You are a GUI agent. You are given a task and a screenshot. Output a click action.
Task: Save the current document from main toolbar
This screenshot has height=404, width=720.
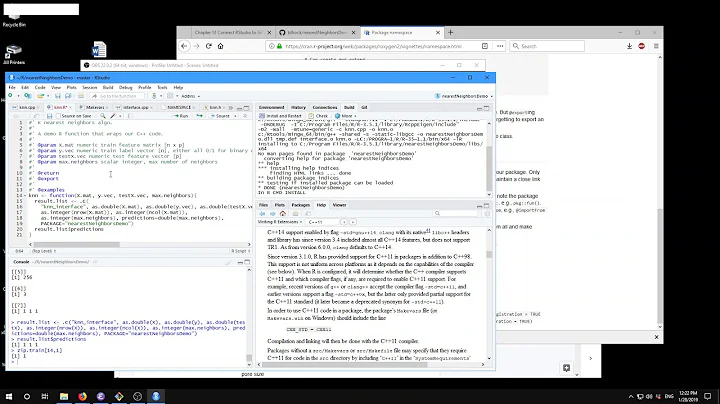pos(57,96)
